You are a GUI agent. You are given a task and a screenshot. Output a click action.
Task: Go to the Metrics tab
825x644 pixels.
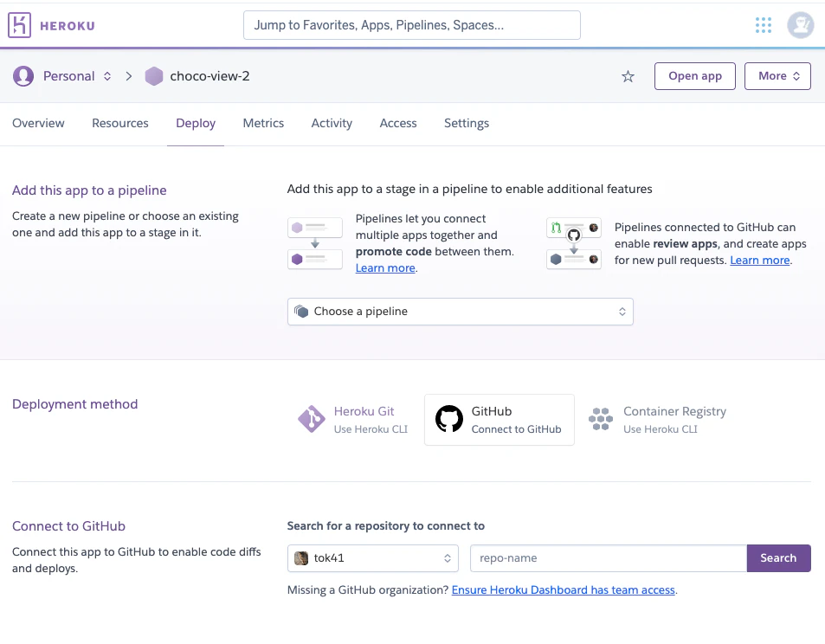(263, 123)
